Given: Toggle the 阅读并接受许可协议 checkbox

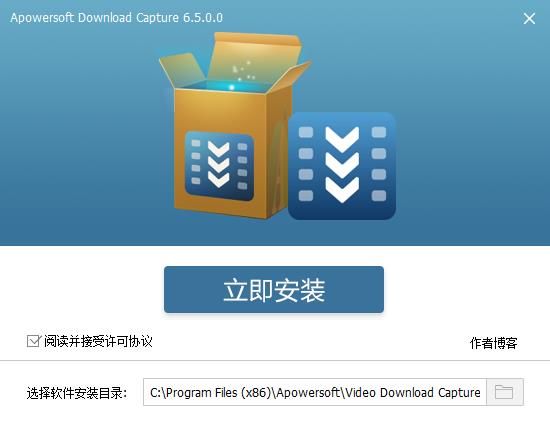Looking at the screenshot, I should [33, 341].
